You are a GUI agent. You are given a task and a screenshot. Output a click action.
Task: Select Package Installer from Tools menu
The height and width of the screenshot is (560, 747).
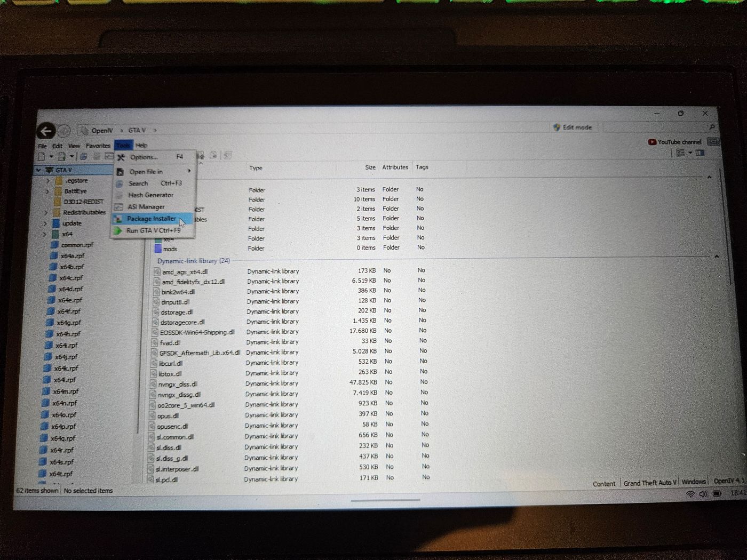pos(151,219)
